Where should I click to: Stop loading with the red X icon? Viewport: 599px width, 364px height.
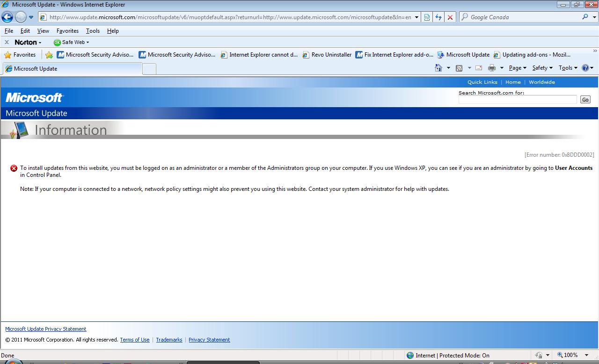point(450,17)
